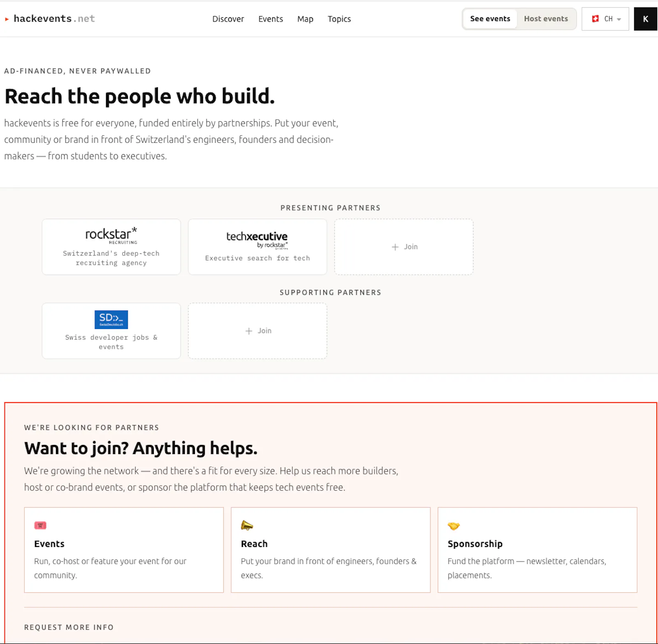The image size is (658, 644).
Task: Click the ticket icon on Events card
Action: [40, 526]
